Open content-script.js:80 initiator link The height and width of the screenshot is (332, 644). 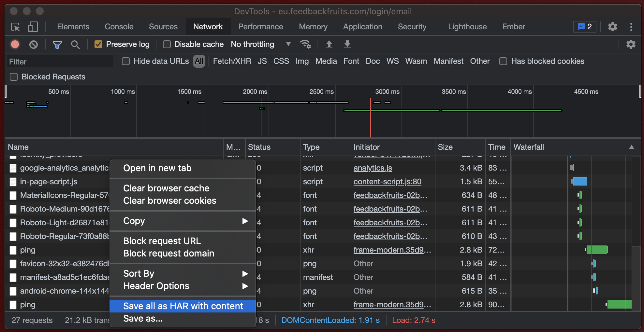pos(388,182)
